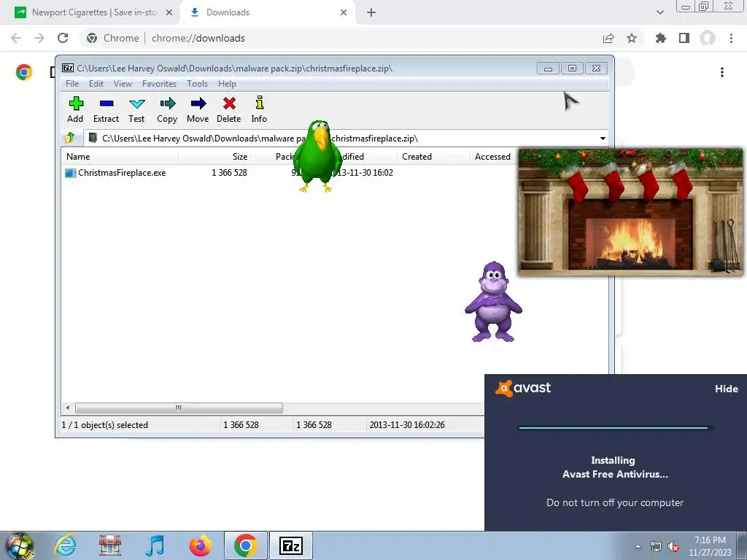747x560 pixels.
Task: Click the green Peedy parrot character
Action: 317,156
